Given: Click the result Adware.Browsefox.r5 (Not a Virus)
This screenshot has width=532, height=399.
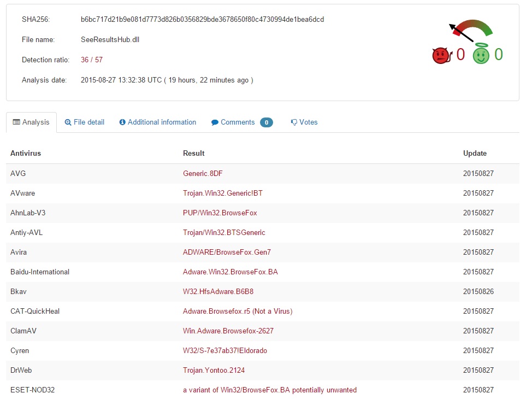Looking at the screenshot, I should point(238,312).
